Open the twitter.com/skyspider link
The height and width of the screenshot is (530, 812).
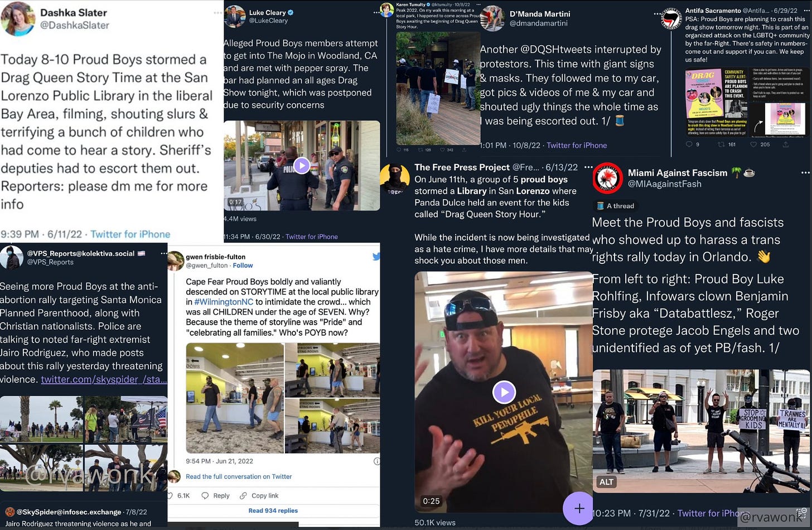pyautogui.click(x=104, y=379)
